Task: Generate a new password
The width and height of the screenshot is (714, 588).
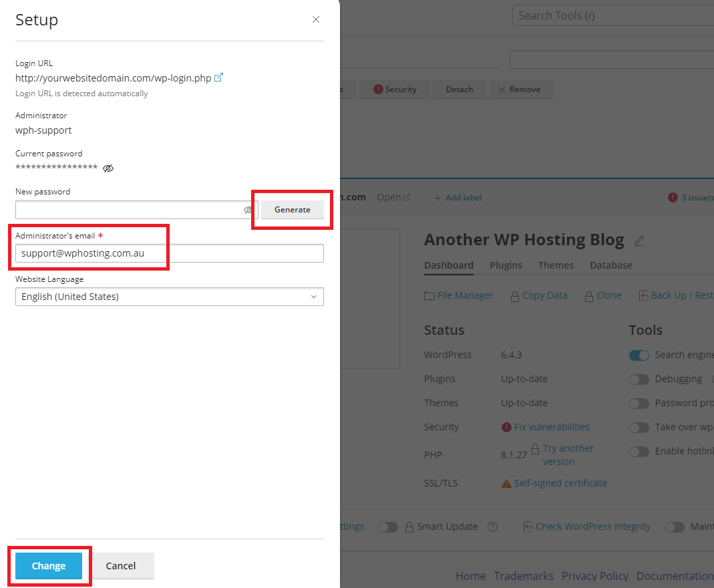Action: click(x=292, y=209)
